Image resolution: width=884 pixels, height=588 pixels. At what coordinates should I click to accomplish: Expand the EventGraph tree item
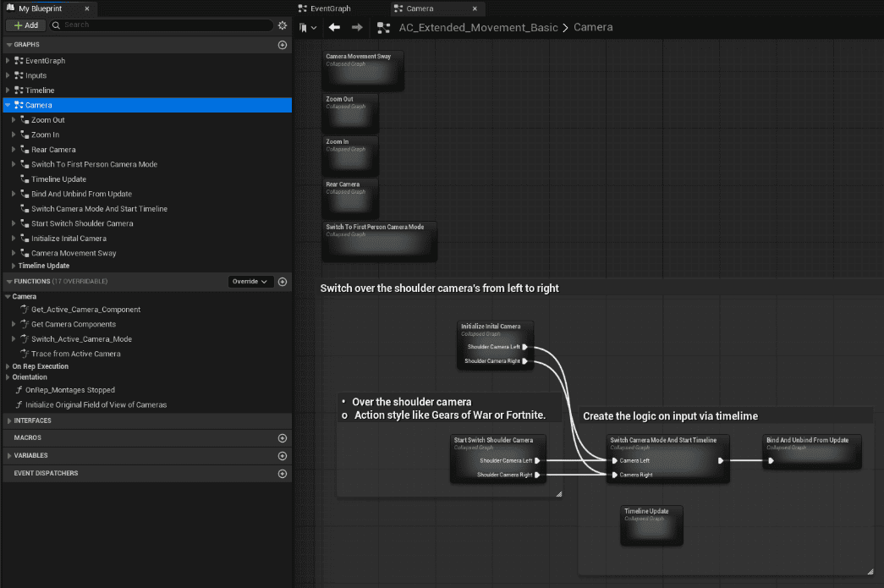tap(8, 60)
